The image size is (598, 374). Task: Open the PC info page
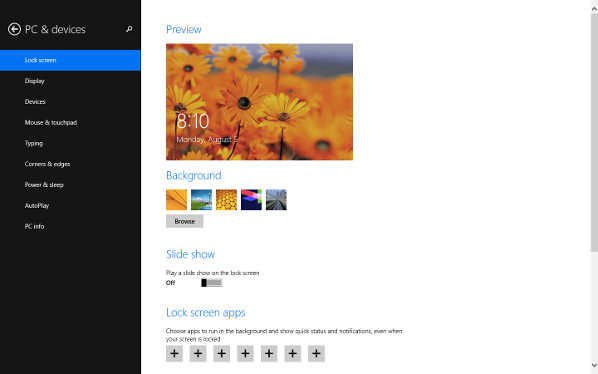(70, 226)
